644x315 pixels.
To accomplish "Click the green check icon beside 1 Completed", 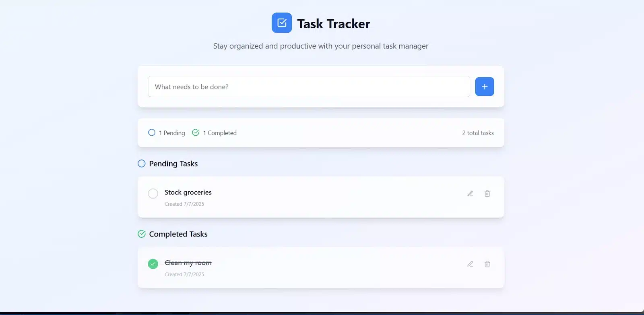I will 196,133.
